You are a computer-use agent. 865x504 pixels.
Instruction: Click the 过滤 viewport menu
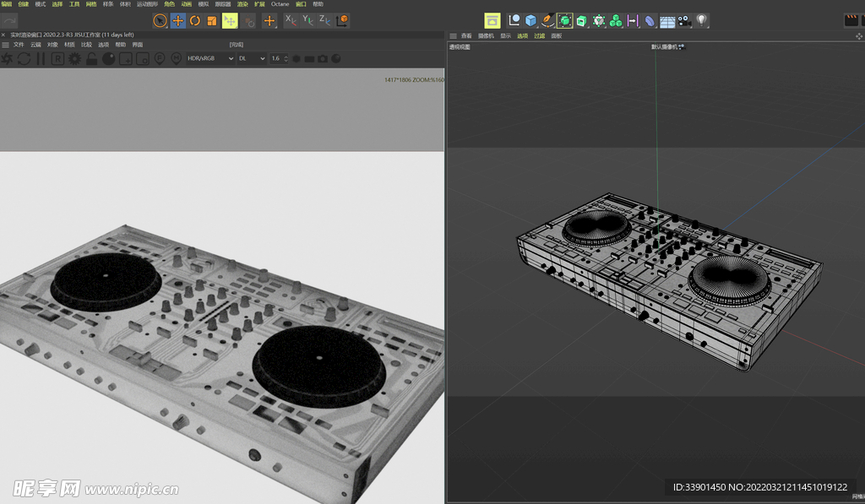[x=539, y=36]
